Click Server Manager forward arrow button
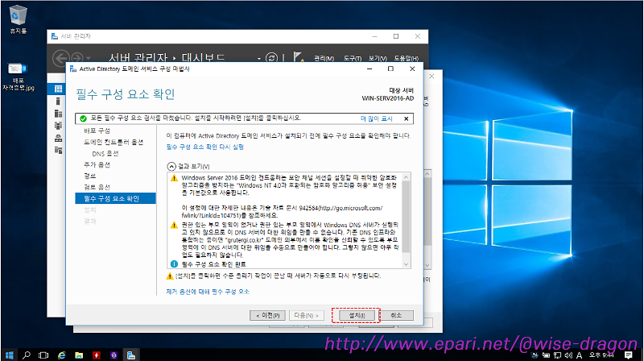Image resolution: width=644 pixels, height=361 pixels. pos(77,58)
